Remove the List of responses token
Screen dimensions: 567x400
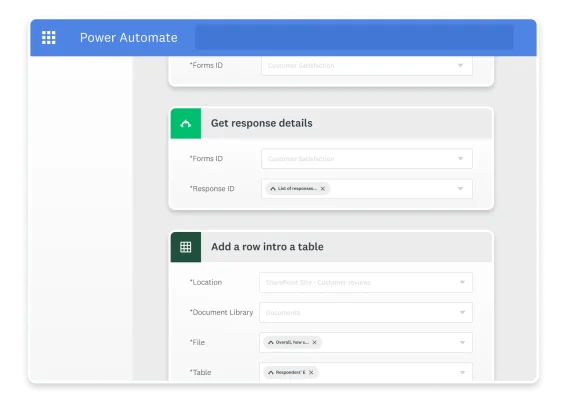pos(323,188)
